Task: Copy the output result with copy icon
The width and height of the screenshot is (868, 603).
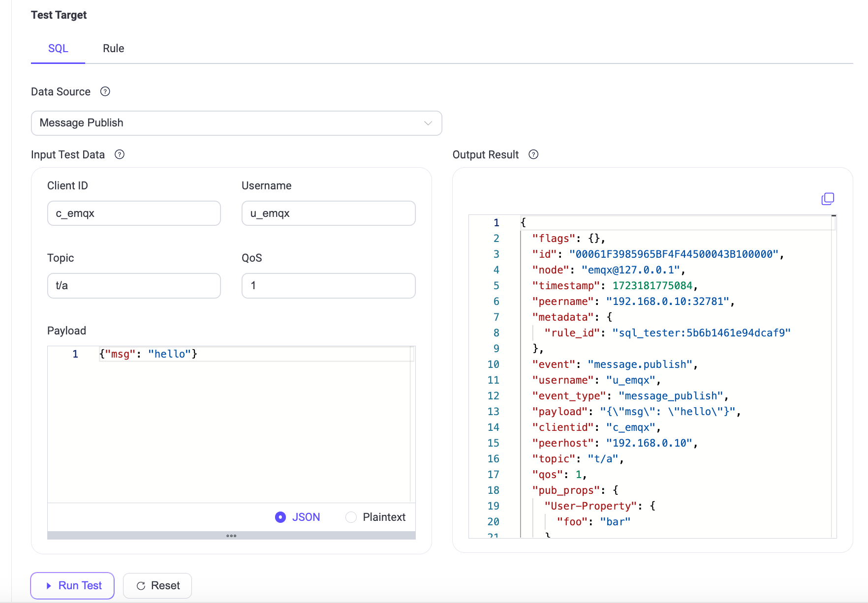Action: 828,199
